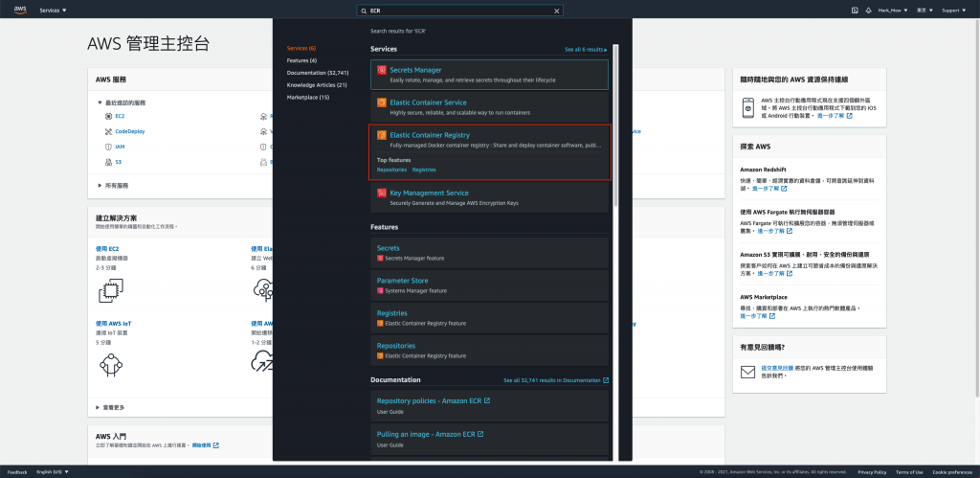
Task: Open Pulling an image - Amazon ECR doc
Action: tap(430, 434)
